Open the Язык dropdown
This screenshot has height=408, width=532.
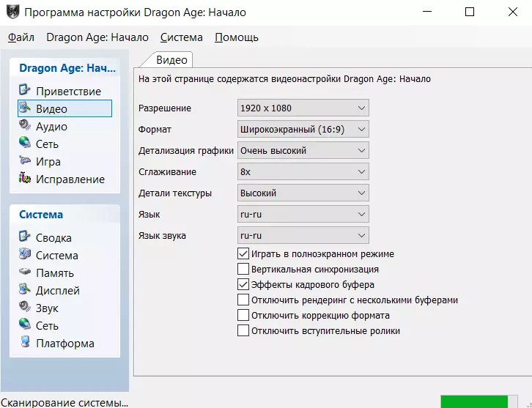pos(303,214)
